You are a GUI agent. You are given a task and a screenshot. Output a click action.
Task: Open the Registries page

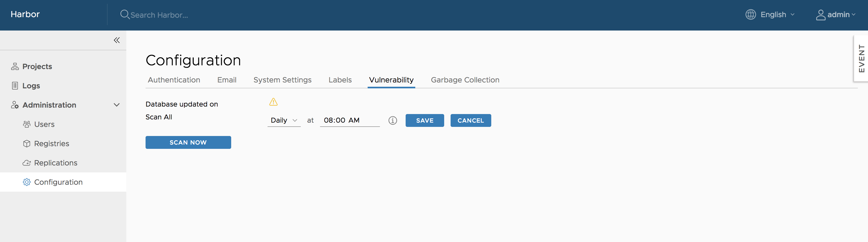(x=52, y=143)
